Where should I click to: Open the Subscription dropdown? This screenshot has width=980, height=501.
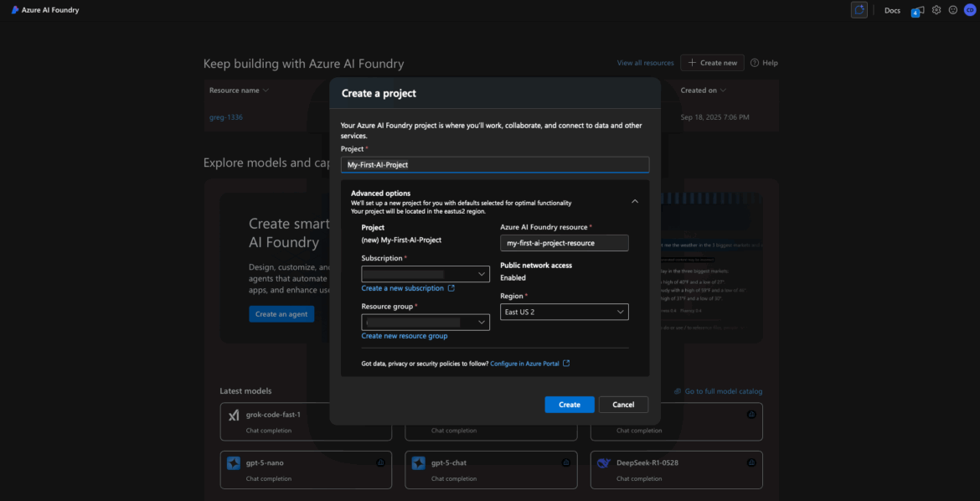pos(426,274)
